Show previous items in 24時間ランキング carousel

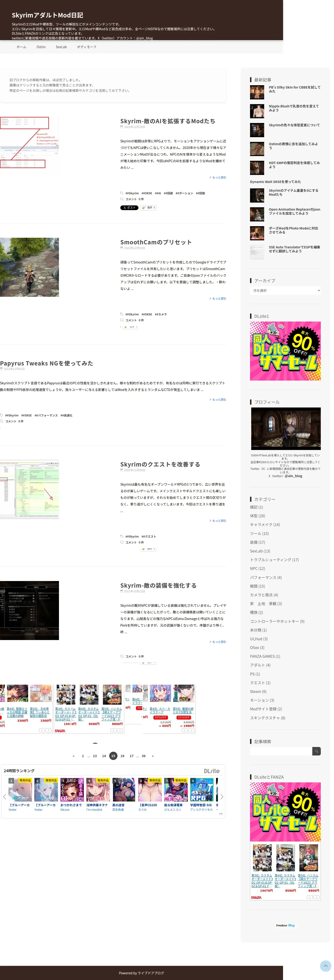tap(4, 797)
